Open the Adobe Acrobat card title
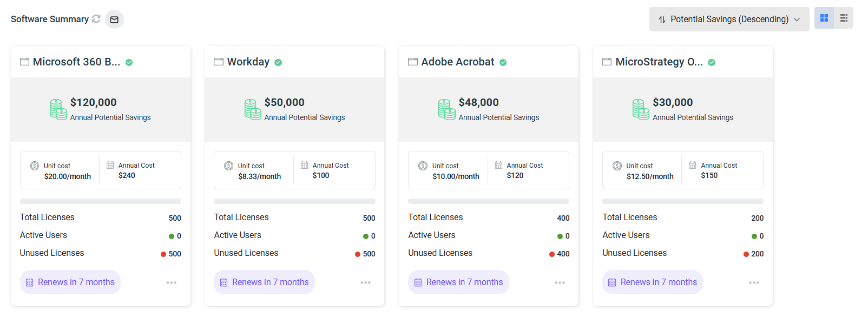 coord(458,62)
